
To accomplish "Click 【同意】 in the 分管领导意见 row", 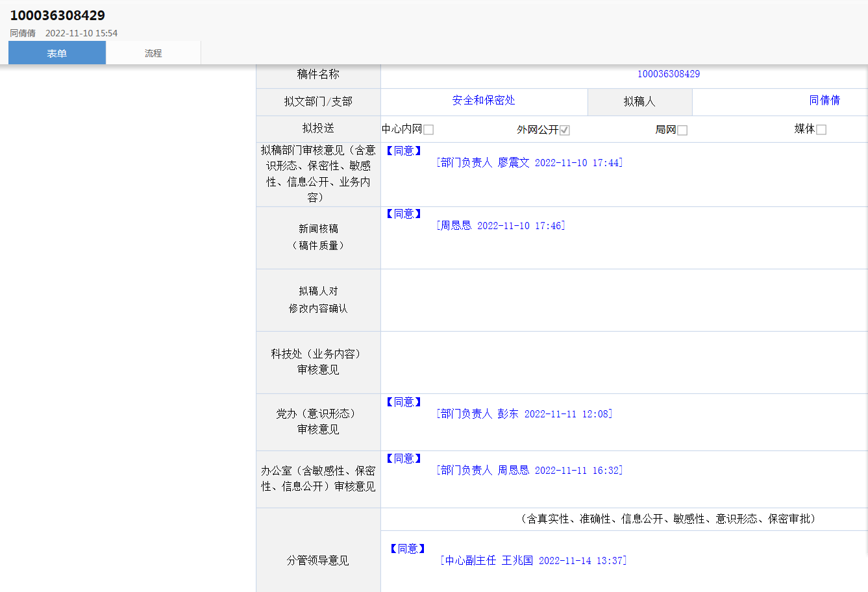I will 408,549.
